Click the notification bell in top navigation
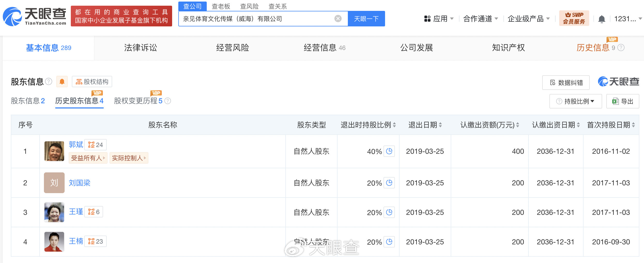The image size is (644, 263). (x=602, y=19)
